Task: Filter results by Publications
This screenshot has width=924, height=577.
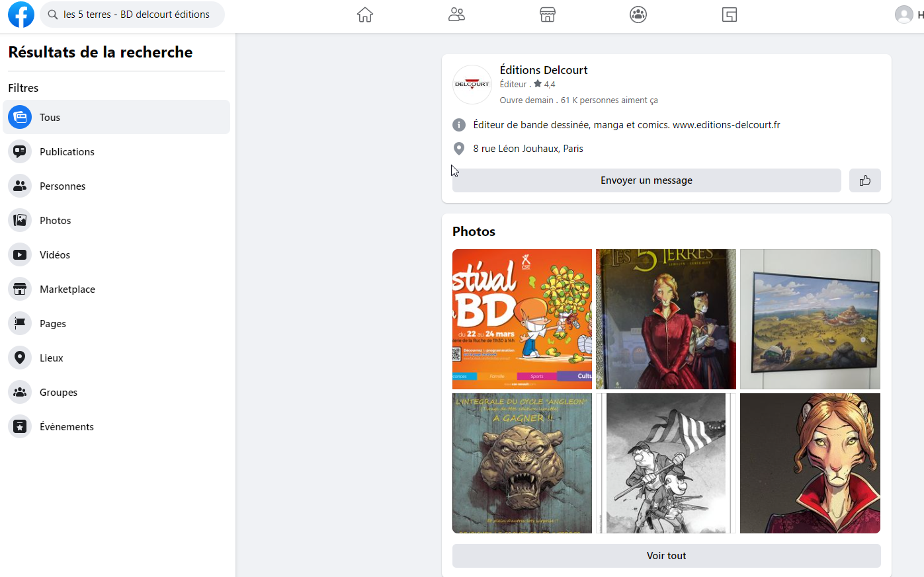Action: (x=116, y=151)
